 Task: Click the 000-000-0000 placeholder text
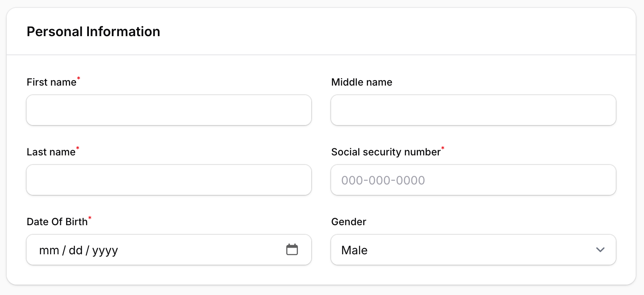[383, 180]
